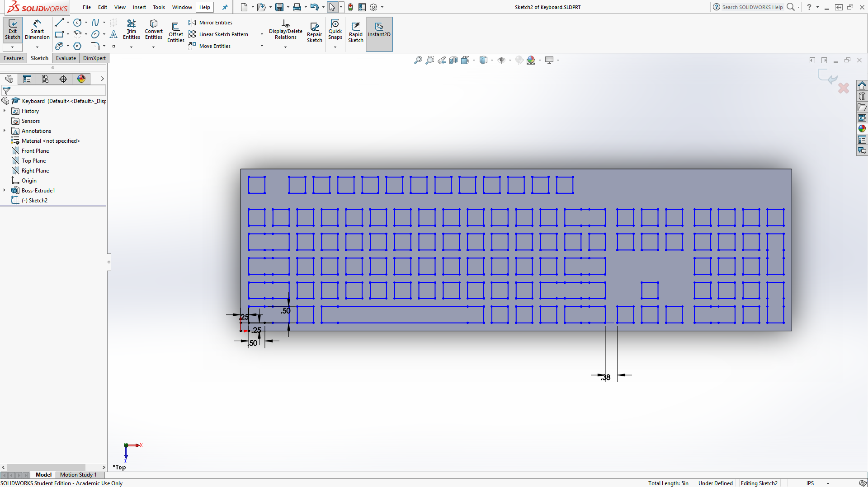Activate the Smart Dimension tool
Image resolution: width=868 pixels, height=487 pixels.
37,30
